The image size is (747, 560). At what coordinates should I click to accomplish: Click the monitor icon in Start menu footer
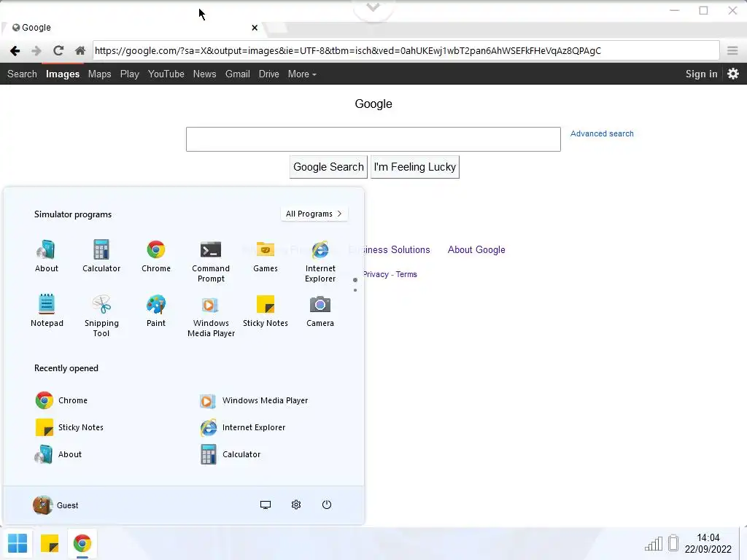(x=266, y=505)
